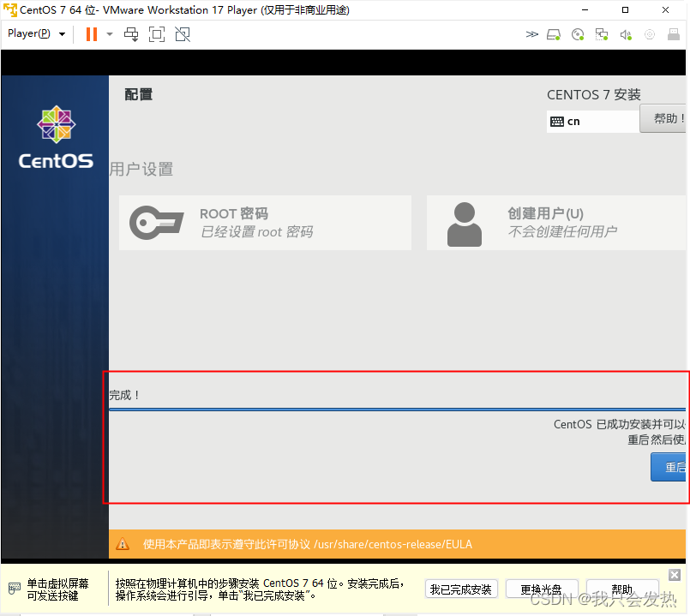Click 我已完成安装 button
This screenshot has height=616, width=690.
[x=461, y=589]
